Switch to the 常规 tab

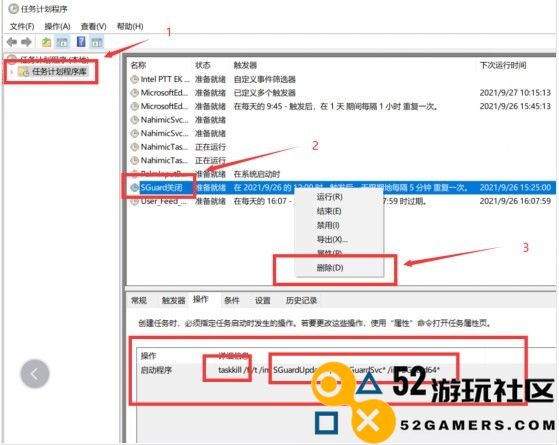(139, 301)
